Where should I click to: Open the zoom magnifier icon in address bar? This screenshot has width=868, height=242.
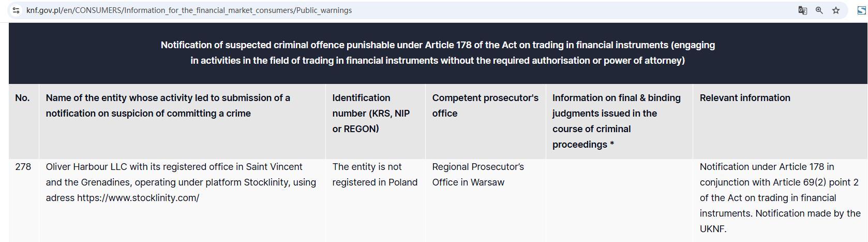[x=819, y=10]
